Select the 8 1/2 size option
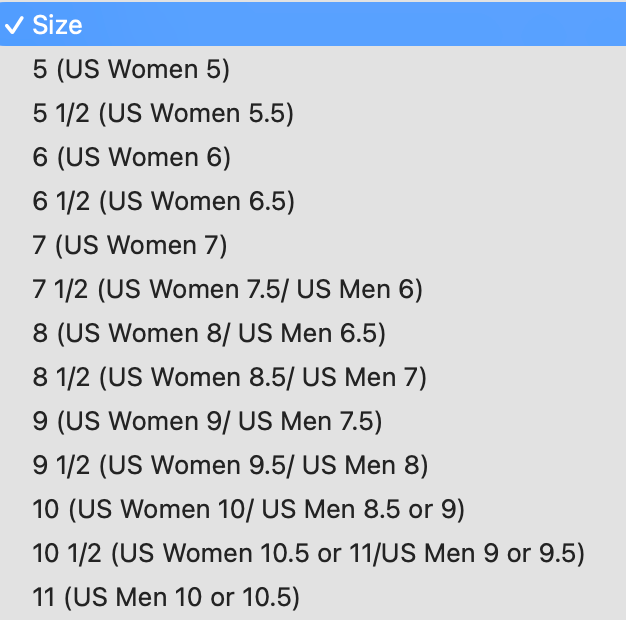Viewport: 626px width, 620px height. click(x=229, y=378)
